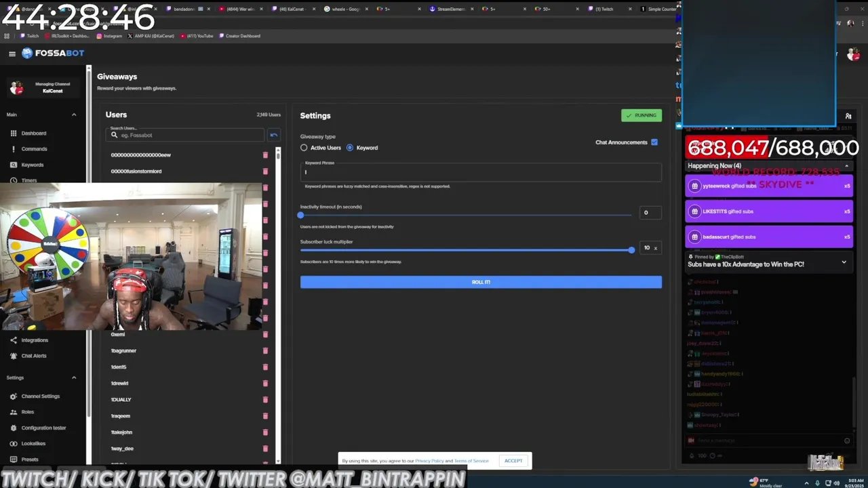Collapse the Settings sidebar section
This screenshot has height=488, width=868.
(x=74, y=378)
